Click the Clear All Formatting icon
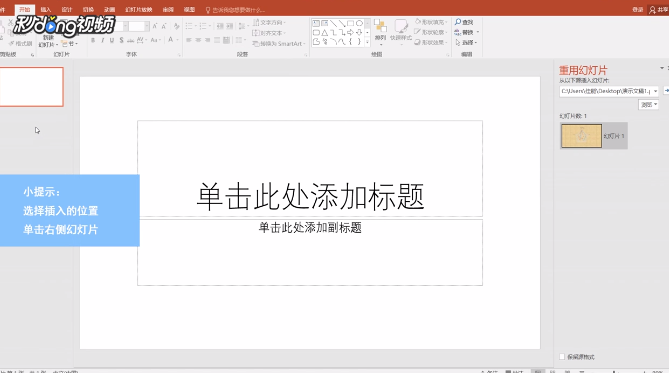Screen dimensions: 669x373 pos(176,26)
